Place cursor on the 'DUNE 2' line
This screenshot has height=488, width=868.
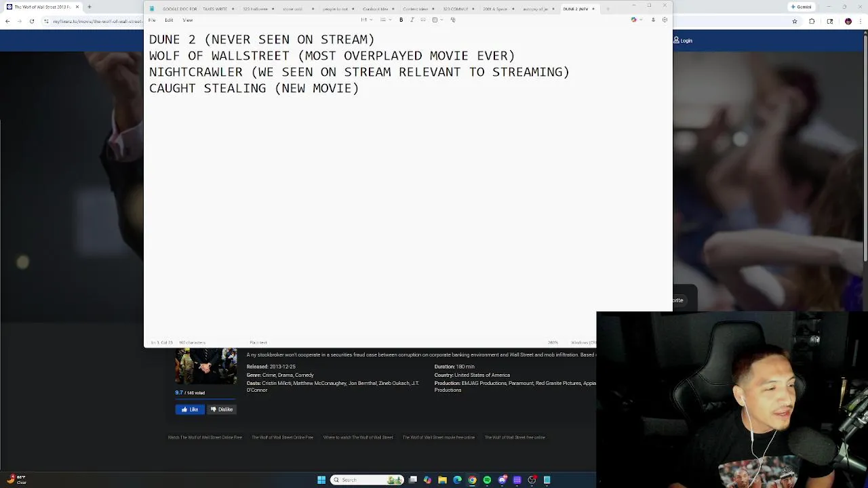point(262,39)
